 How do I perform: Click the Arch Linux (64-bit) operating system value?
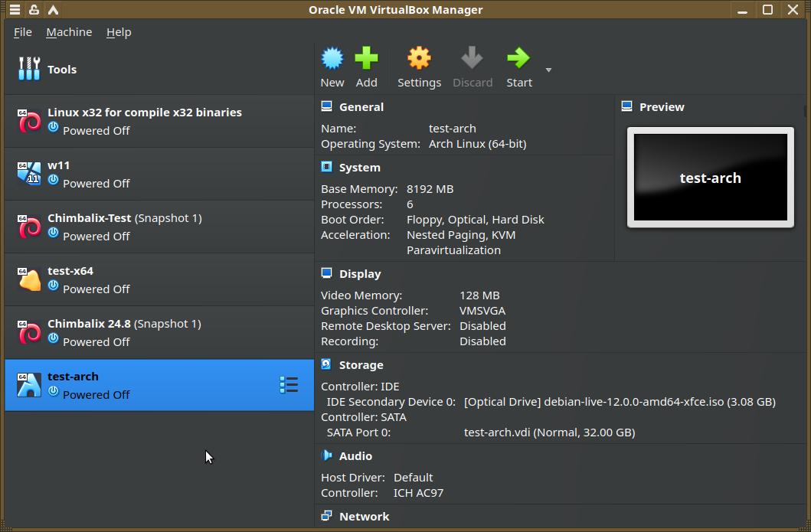pyautogui.click(x=477, y=144)
